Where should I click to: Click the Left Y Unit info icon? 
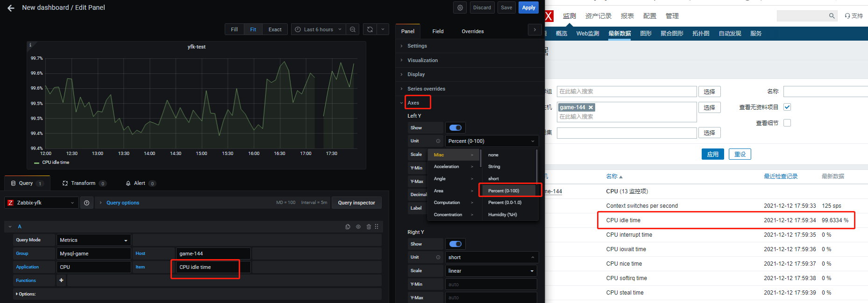pyautogui.click(x=438, y=141)
